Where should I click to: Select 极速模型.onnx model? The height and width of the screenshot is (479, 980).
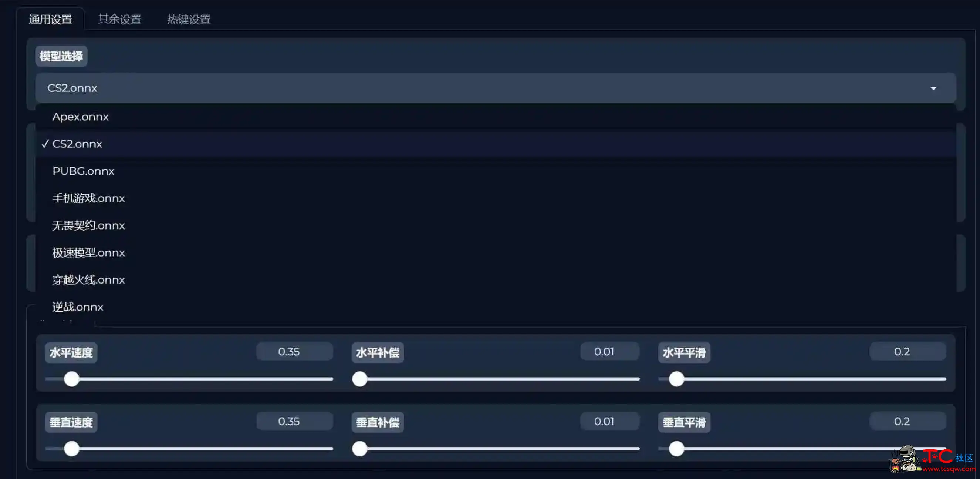[x=88, y=252]
